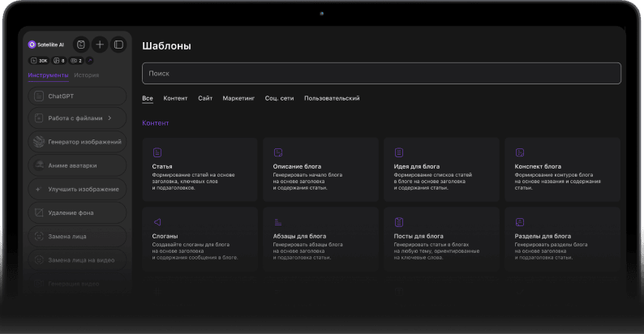
Task: Open Генератор изображений tool
Action: tap(78, 142)
